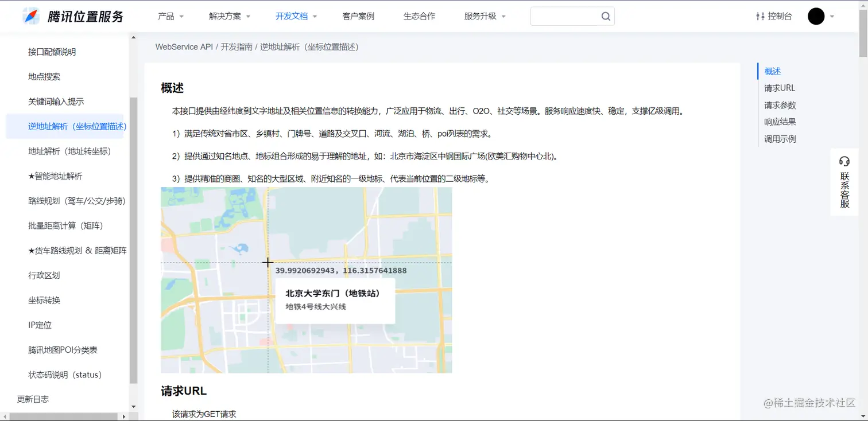Click the Tencent Location Service logo
This screenshot has width=868, height=421.
coord(73,16)
